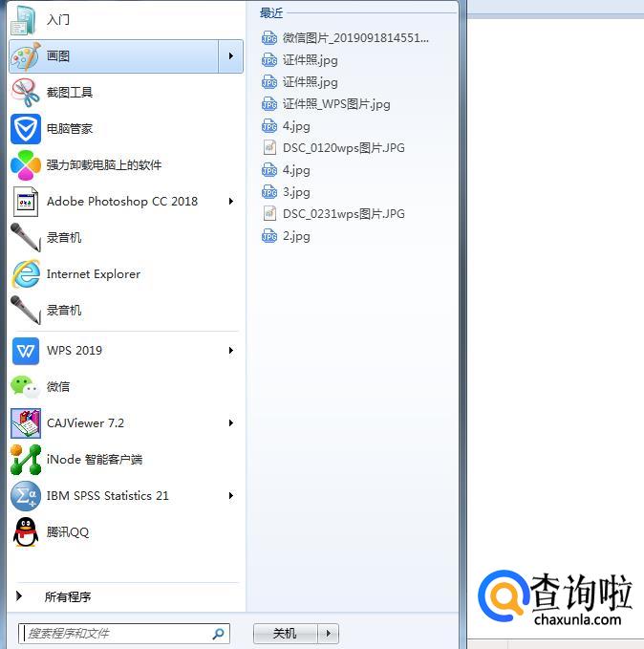Launch CAJViewer 7.2 icon

click(26, 423)
